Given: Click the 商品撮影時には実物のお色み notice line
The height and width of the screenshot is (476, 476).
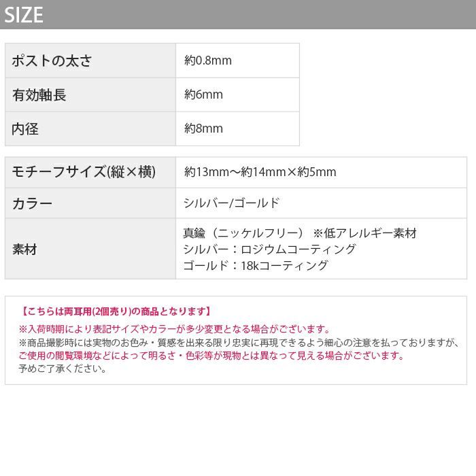Looking at the screenshot, I should tap(239, 343).
